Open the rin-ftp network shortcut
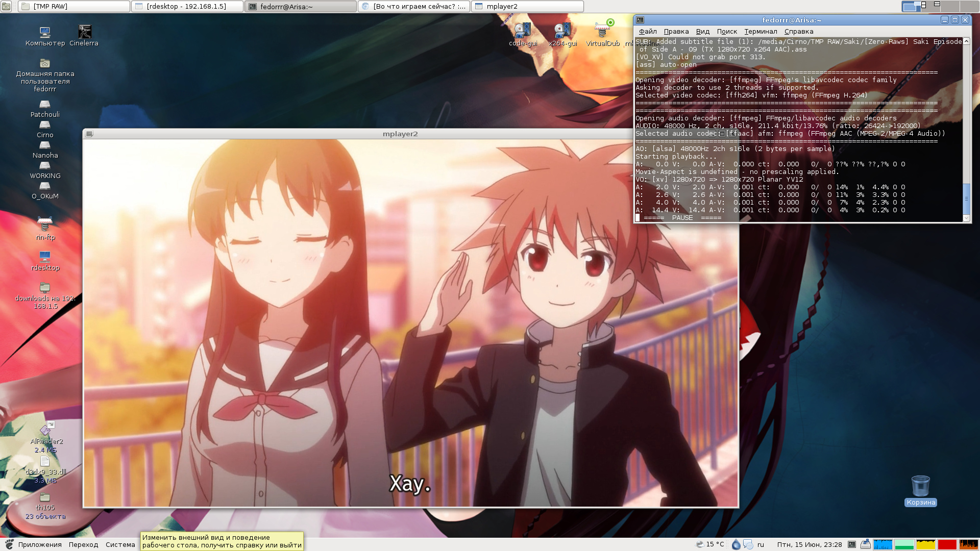This screenshot has height=551, width=980. tap(45, 224)
